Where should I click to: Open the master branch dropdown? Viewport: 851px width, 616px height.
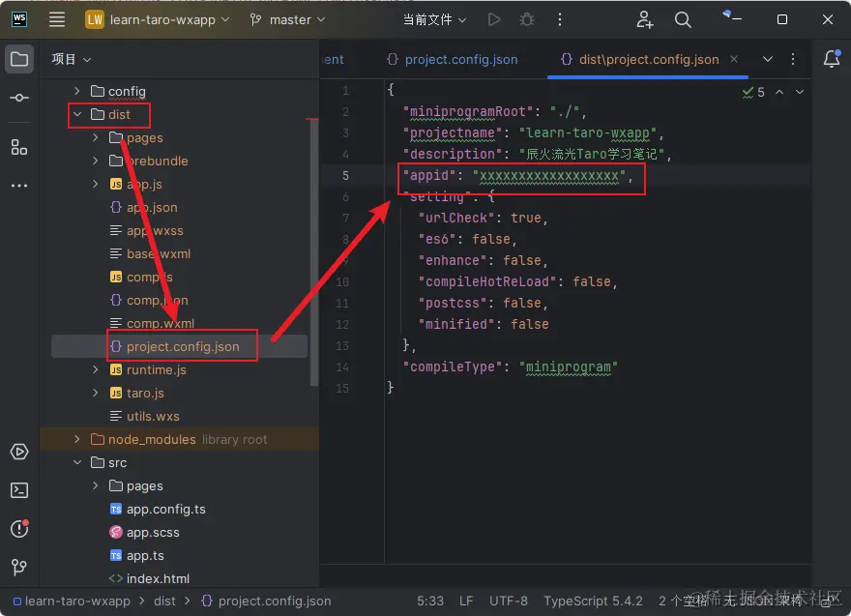pyautogui.click(x=287, y=20)
